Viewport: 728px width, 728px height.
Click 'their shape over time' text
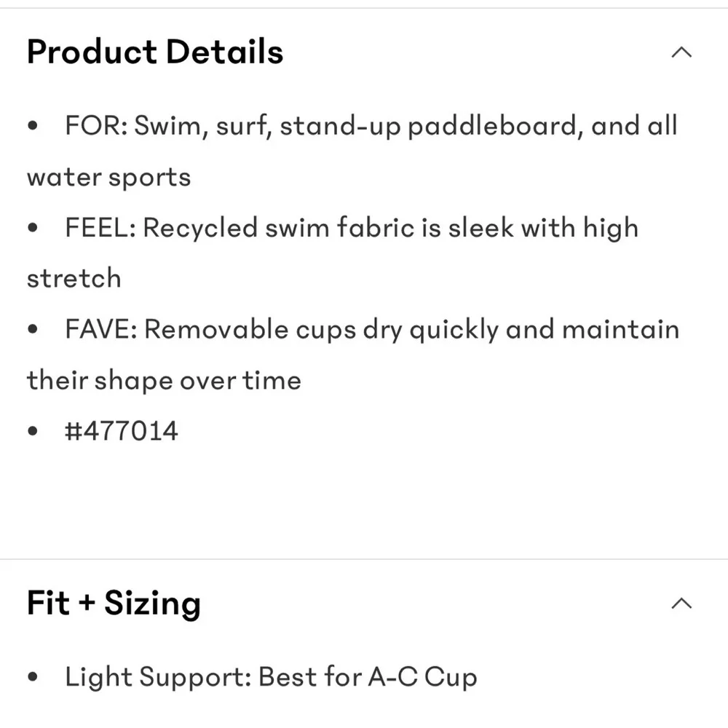pos(164,381)
